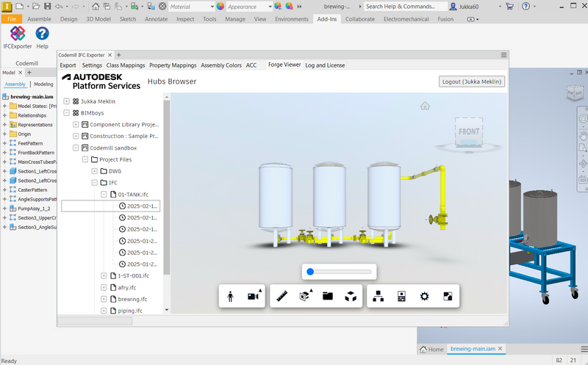Click the IFCExporter add-in icon

(x=17, y=35)
